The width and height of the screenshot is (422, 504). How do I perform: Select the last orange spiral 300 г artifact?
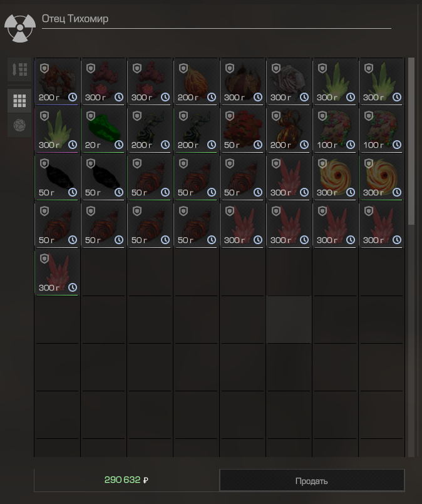[381, 177]
